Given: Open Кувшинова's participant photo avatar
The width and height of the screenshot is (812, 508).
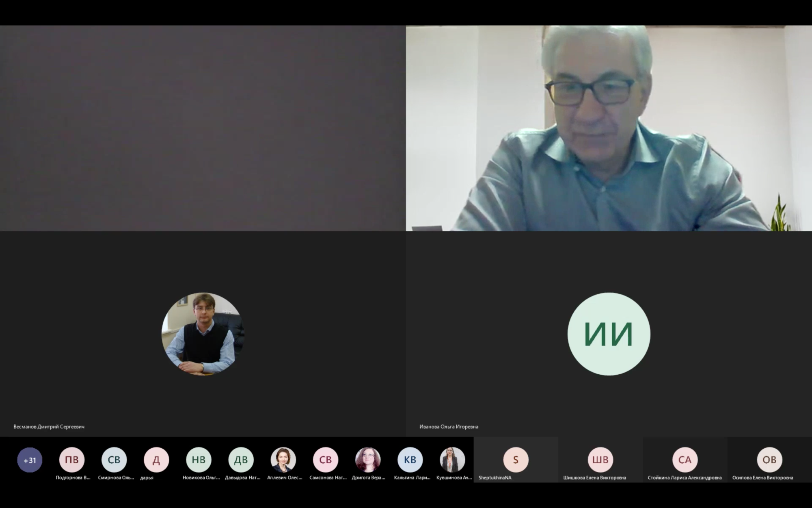Looking at the screenshot, I should (452, 460).
